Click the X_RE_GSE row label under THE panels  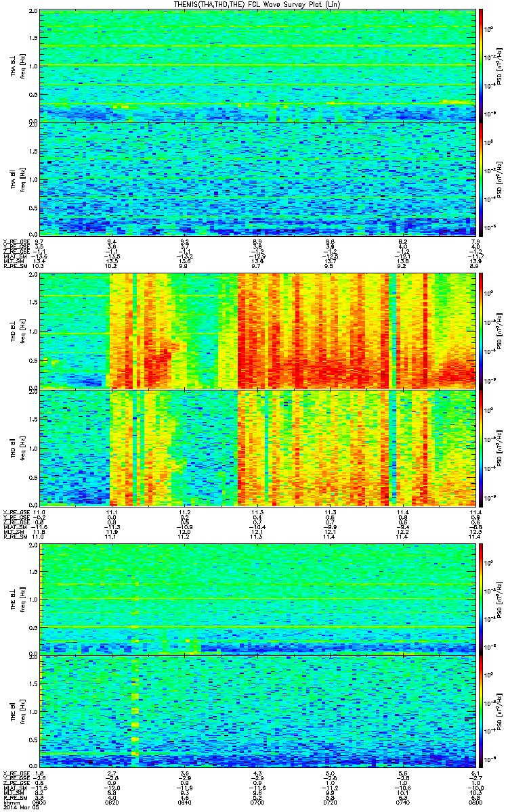(x=16, y=774)
